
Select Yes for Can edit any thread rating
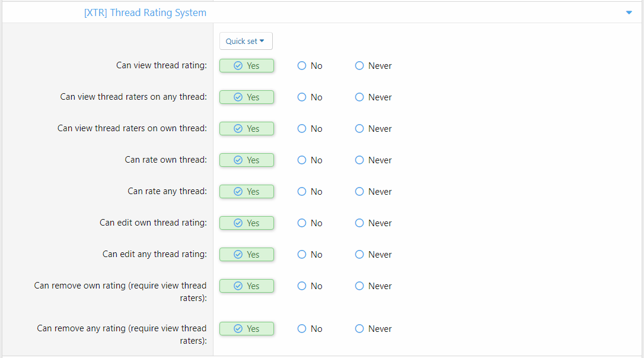[247, 255]
